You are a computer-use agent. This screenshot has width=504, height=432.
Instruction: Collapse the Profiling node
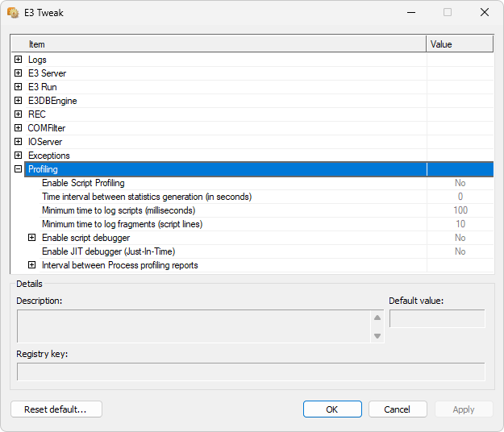[x=19, y=169]
